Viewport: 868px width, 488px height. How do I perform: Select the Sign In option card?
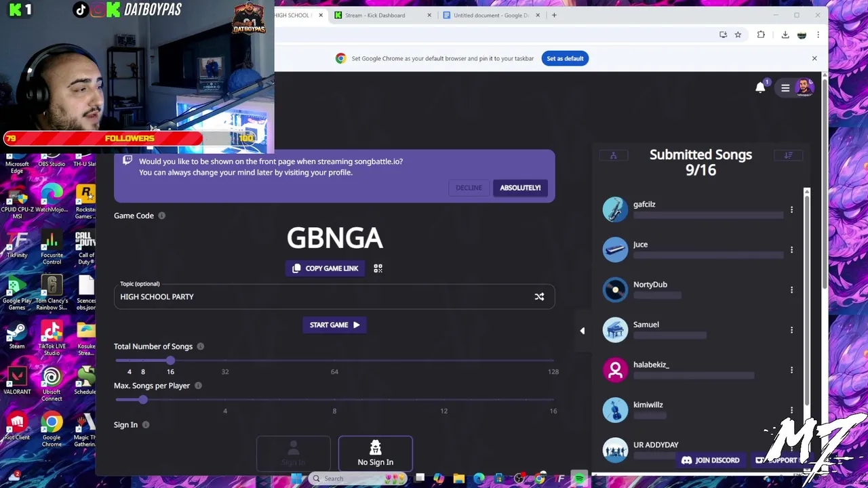click(x=293, y=453)
